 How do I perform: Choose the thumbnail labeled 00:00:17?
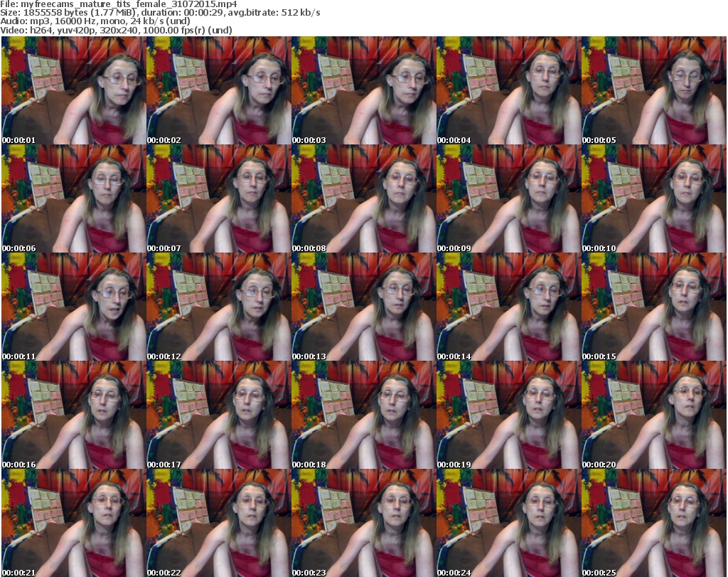[219, 415]
